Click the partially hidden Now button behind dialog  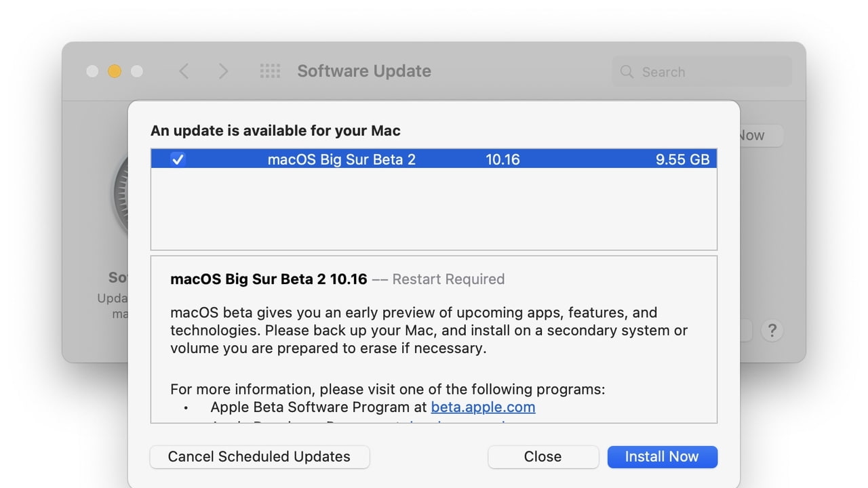tap(761, 136)
